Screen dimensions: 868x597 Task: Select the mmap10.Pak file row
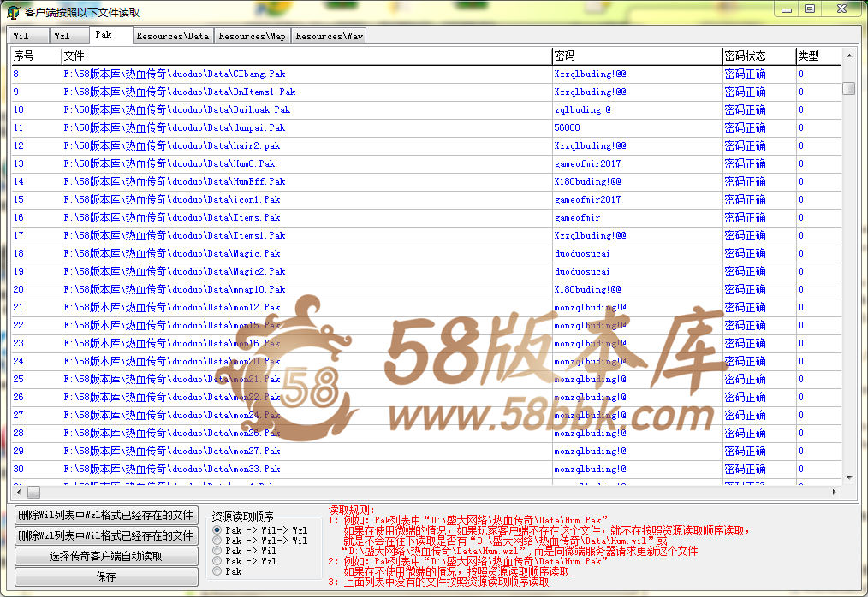[426, 289]
